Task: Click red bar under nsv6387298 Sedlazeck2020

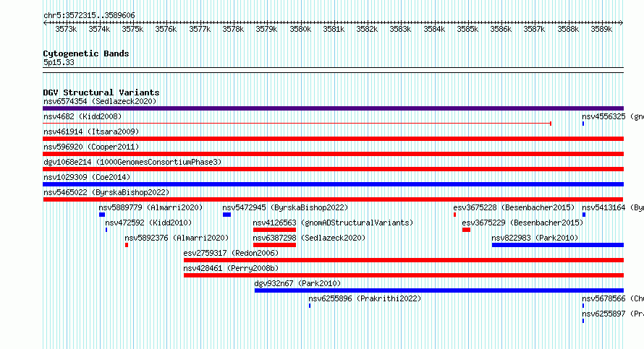Action: point(274,245)
